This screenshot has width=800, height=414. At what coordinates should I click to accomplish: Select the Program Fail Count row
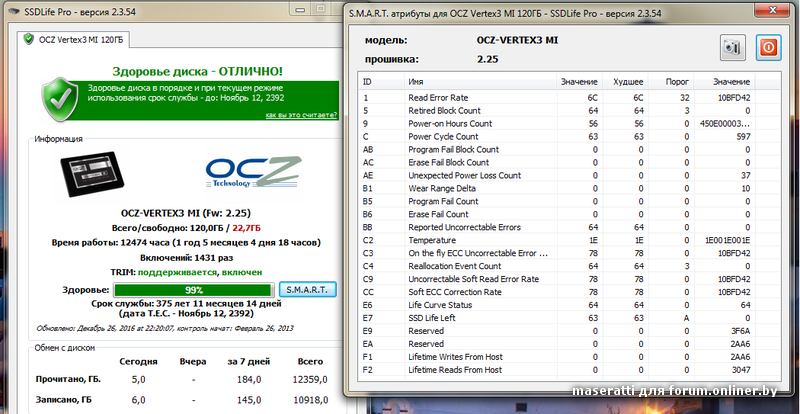(x=569, y=201)
